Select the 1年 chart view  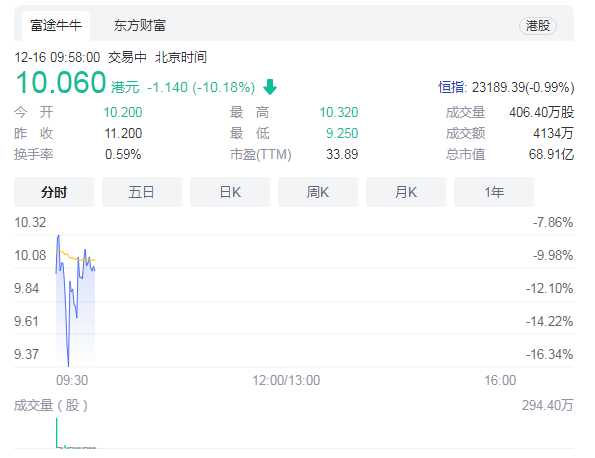(x=494, y=192)
